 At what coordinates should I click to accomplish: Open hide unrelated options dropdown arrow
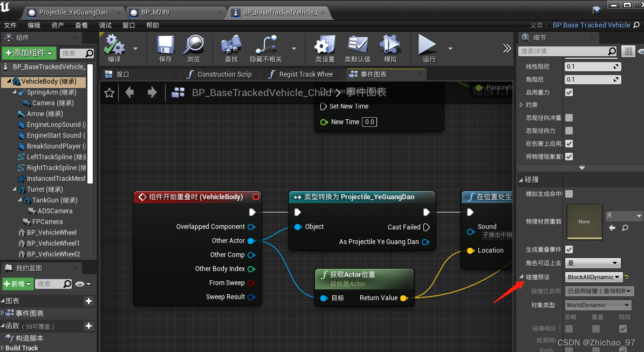[x=293, y=49]
